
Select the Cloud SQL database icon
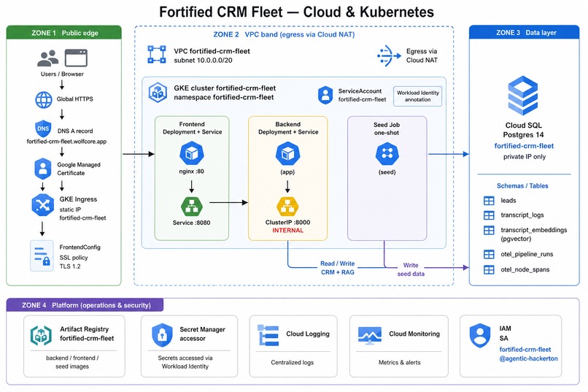pyautogui.click(x=523, y=96)
